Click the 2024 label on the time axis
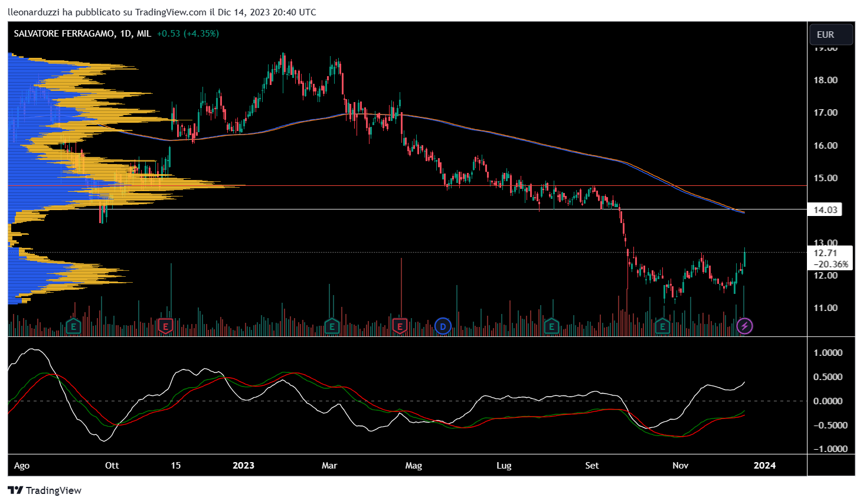863x504 pixels. pos(765,466)
